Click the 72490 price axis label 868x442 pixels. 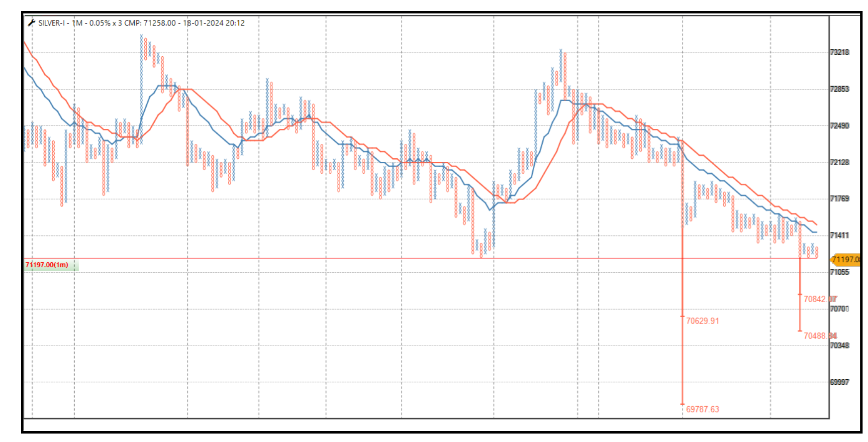coord(839,126)
